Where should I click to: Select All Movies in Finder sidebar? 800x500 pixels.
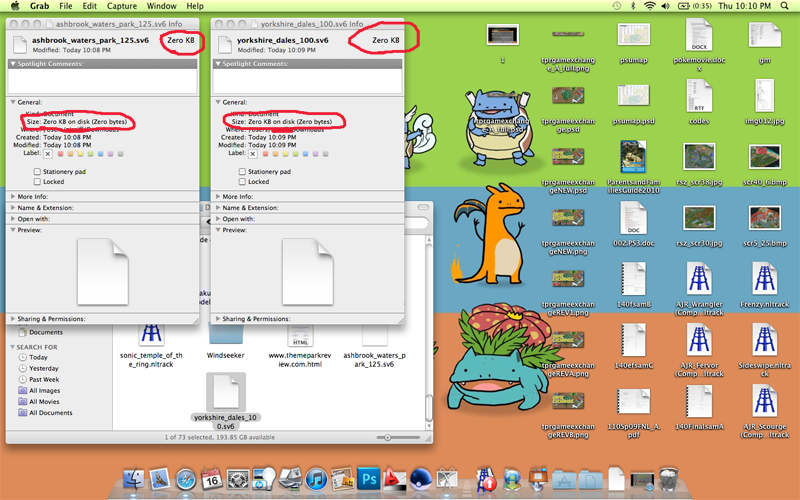click(39, 402)
